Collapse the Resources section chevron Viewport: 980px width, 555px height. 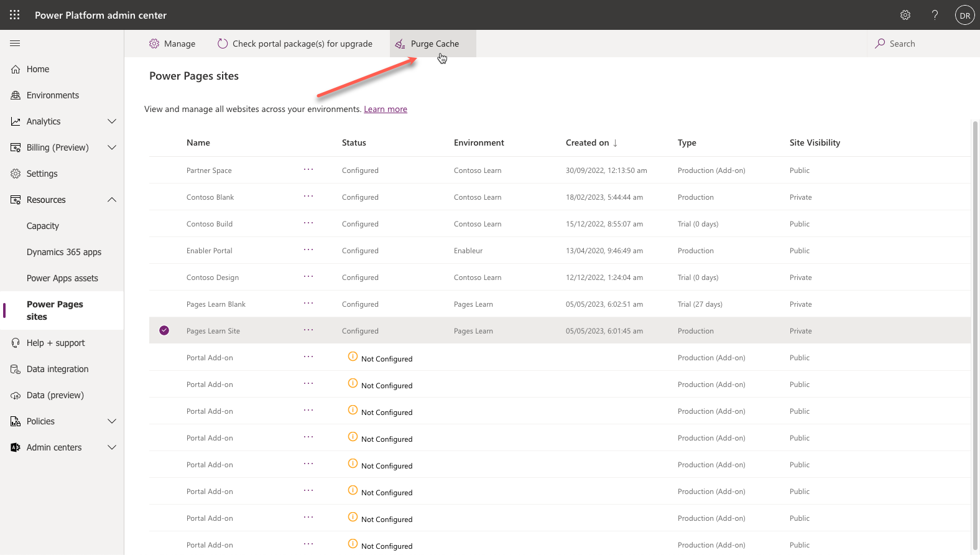[112, 200]
